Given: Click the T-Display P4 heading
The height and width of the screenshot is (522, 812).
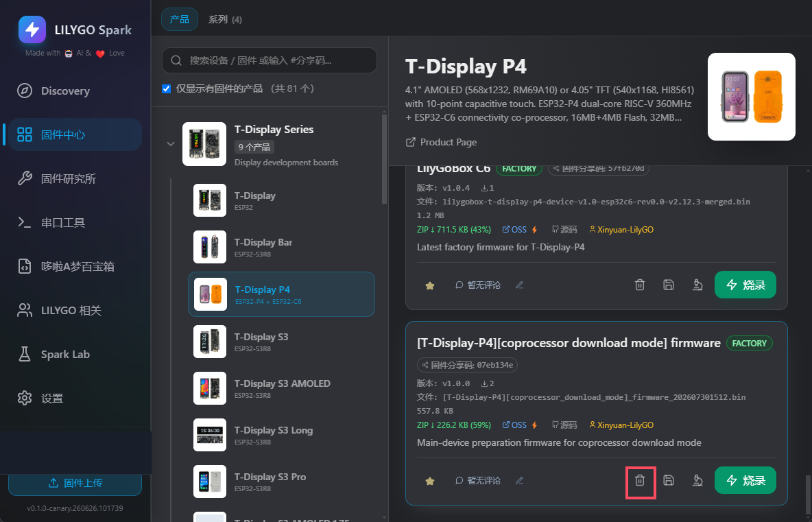Looking at the screenshot, I should 466,67.
